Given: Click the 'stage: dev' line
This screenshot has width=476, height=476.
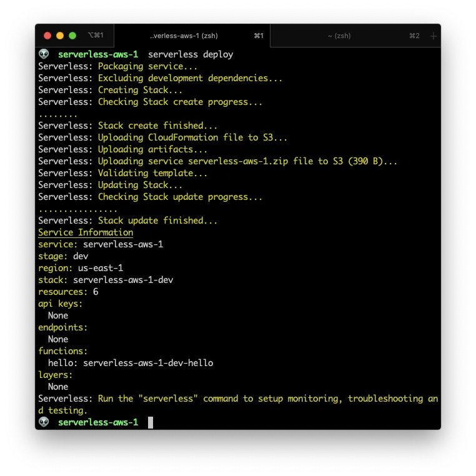Looking at the screenshot, I should pos(63,256).
